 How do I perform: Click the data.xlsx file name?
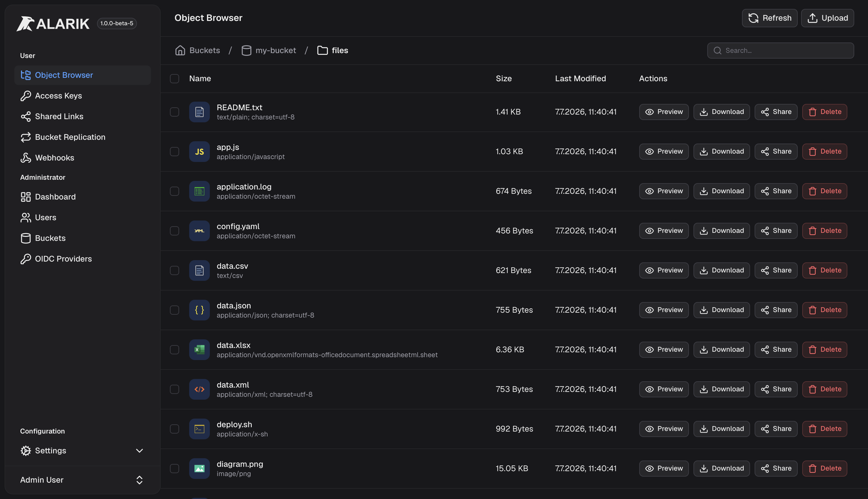(x=233, y=345)
